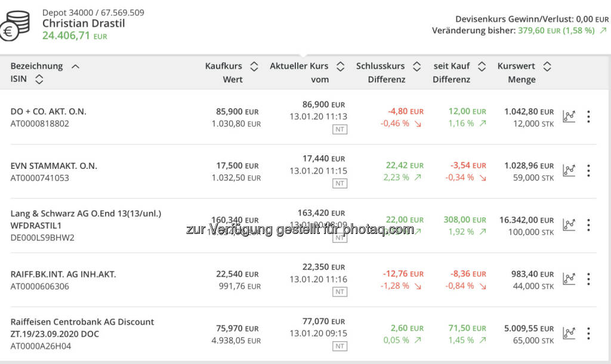Viewport: 611px width, 364px height.
Task: Open three-dot menu for DO + CO.
Action: [588, 116]
